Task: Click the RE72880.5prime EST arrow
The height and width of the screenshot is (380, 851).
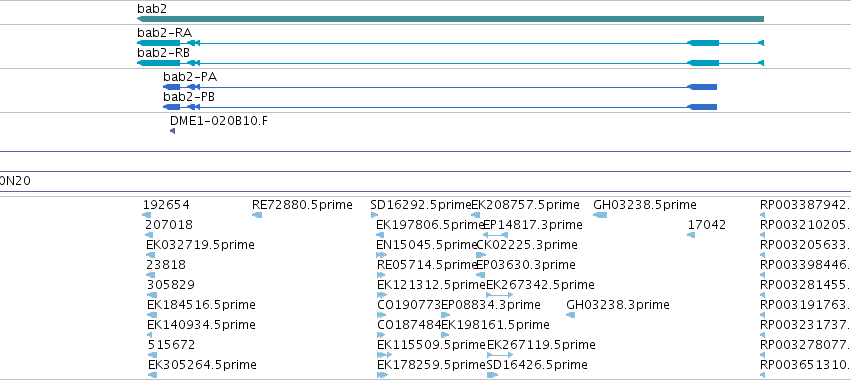Action: click(x=257, y=215)
